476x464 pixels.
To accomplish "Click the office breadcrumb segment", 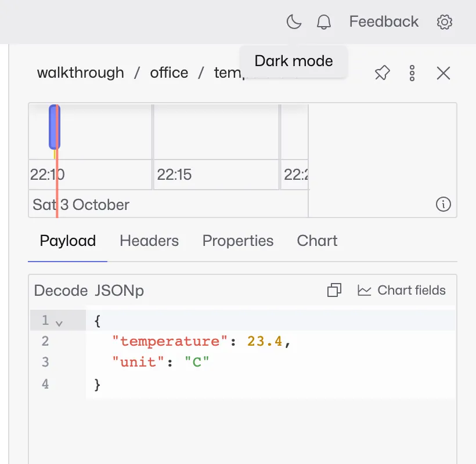I will (x=169, y=72).
